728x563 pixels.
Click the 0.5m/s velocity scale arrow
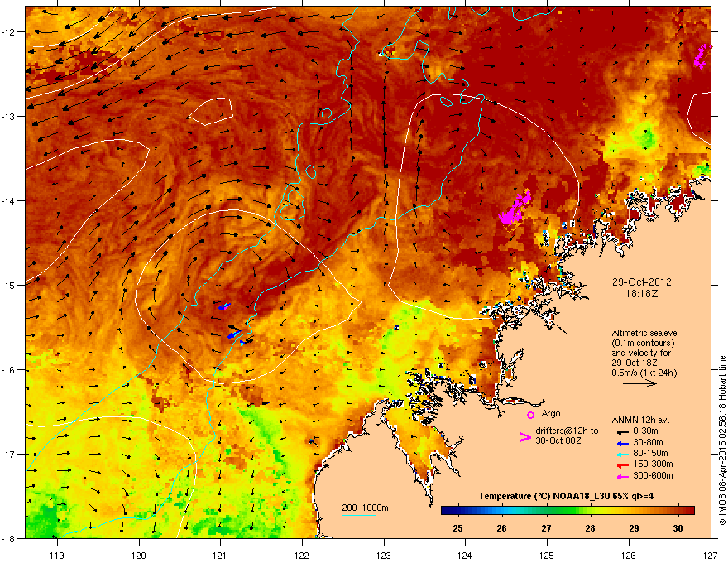pos(639,383)
